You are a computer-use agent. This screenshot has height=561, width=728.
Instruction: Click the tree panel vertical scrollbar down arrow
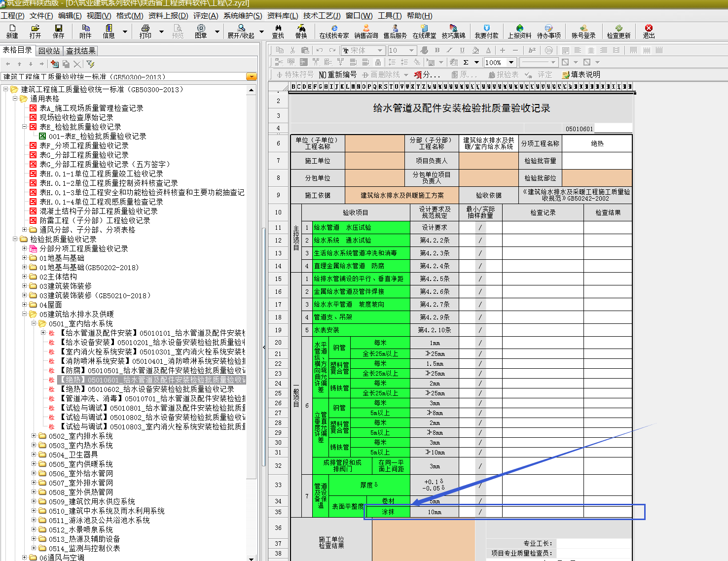252,559
